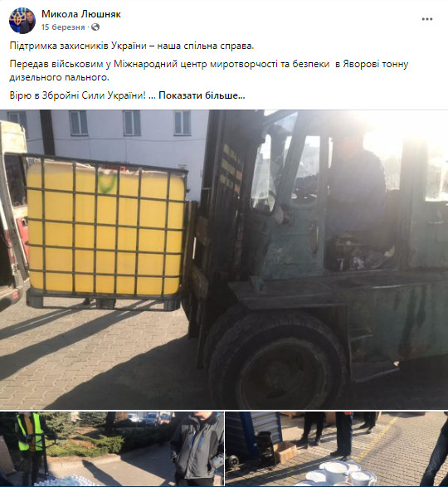
Task: Open the post timestamp 15 березня
Action: pyautogui.click(x=63, y=27)
